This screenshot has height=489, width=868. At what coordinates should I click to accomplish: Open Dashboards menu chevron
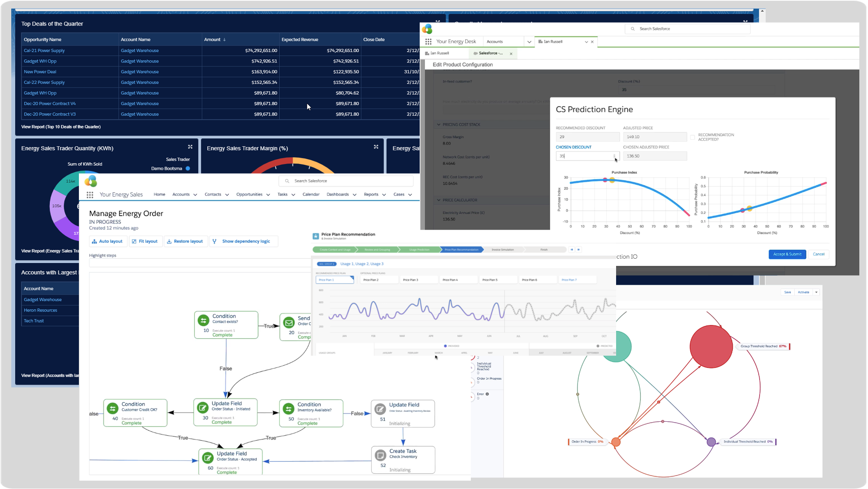point(354,195)
